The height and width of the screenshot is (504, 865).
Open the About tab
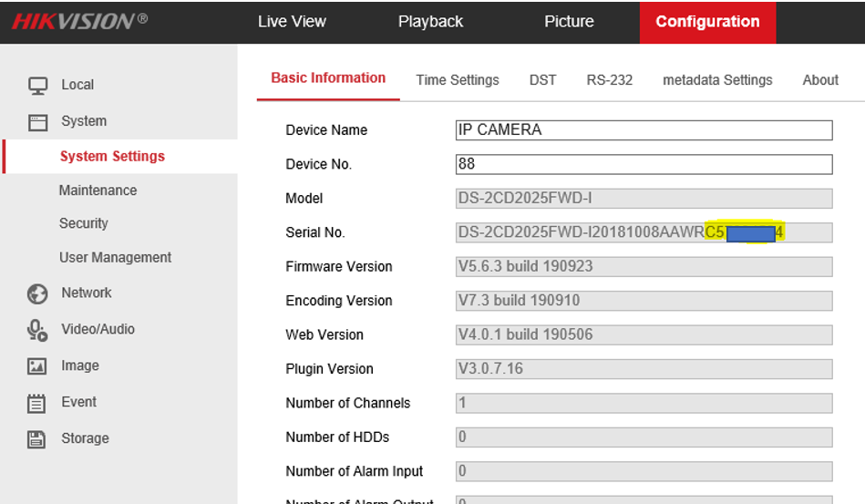click(x=820, y=80)
